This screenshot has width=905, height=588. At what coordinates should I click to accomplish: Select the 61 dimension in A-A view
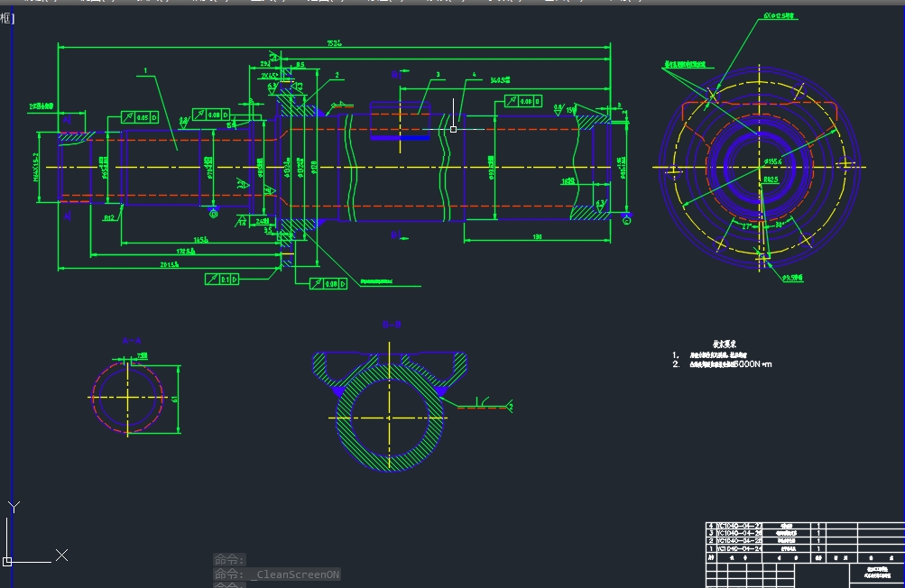click(x=174, y=399)
